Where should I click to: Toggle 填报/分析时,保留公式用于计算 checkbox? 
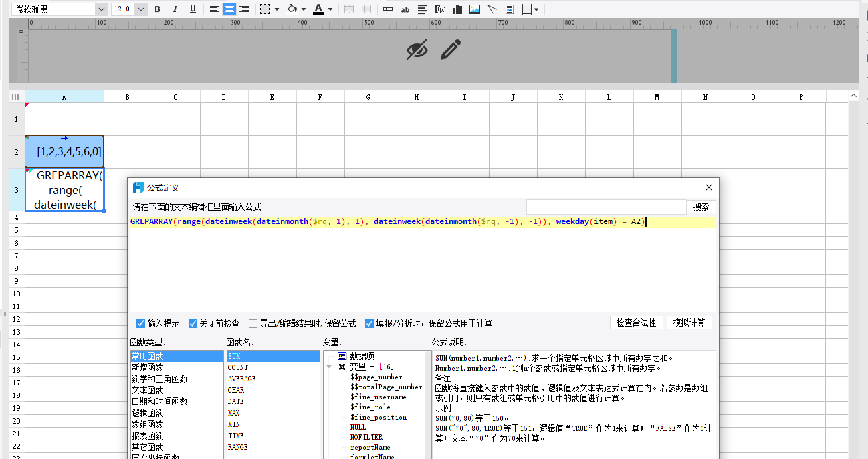[370, 323]
